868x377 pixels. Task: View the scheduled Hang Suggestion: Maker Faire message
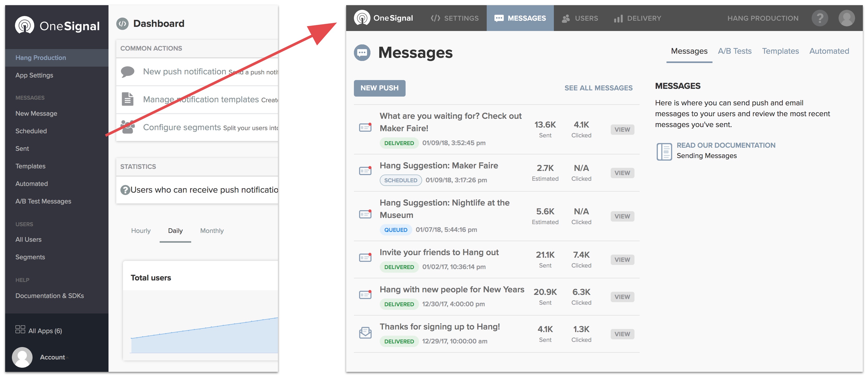(622, 173)
